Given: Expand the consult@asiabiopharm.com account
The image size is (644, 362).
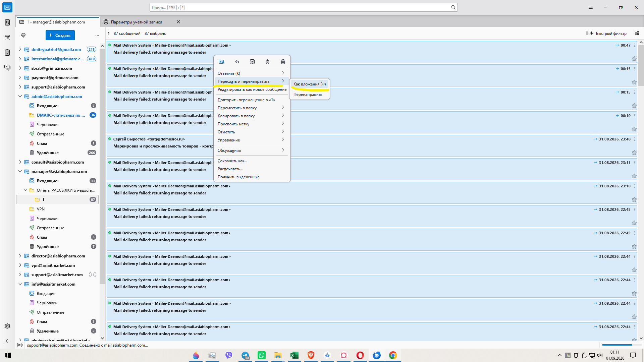Looking at the screenshot, I should click(20, 162).
